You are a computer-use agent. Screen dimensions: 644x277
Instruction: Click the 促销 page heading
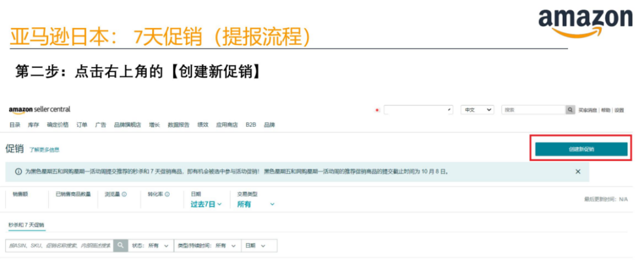14,149
